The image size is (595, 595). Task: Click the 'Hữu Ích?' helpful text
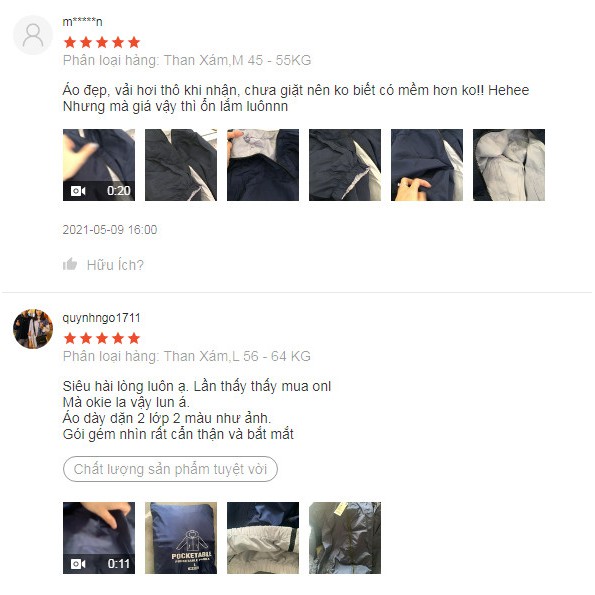pos(115,265)
